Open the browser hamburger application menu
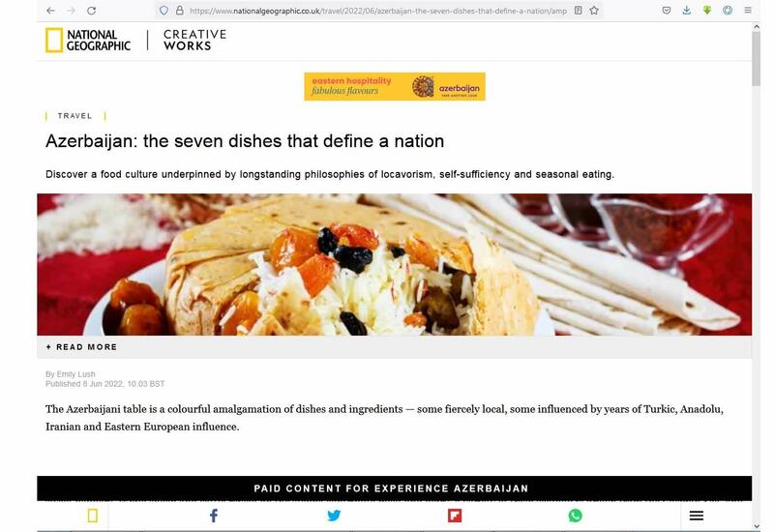 point(748,11)
